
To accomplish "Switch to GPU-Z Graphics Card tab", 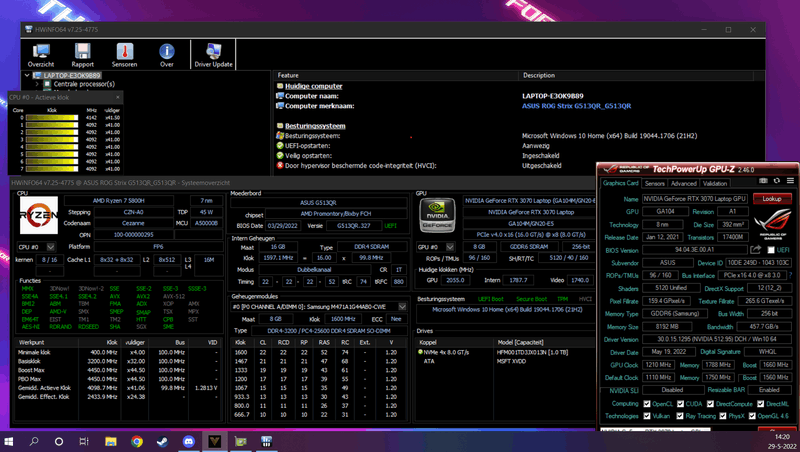I will (620, 183).
